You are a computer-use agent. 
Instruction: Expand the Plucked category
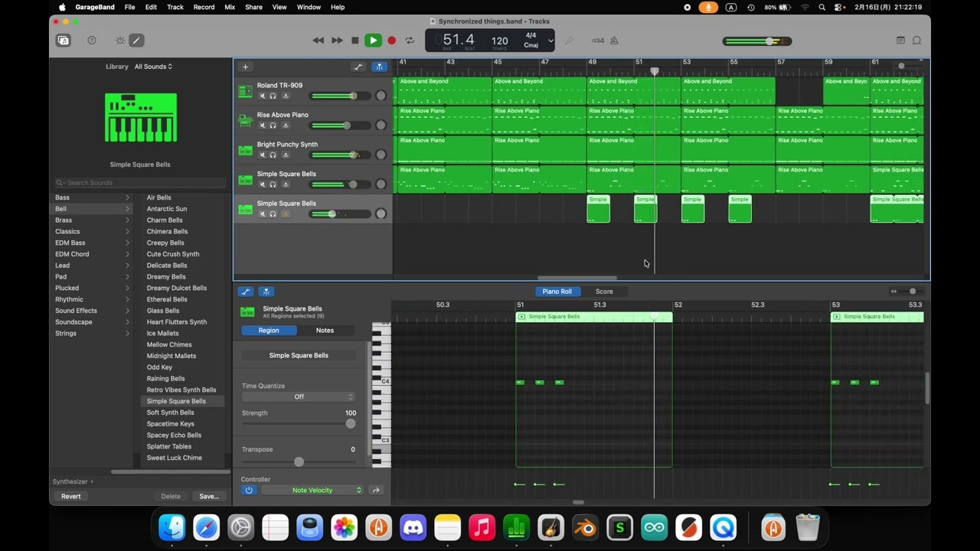click(127, 288)
